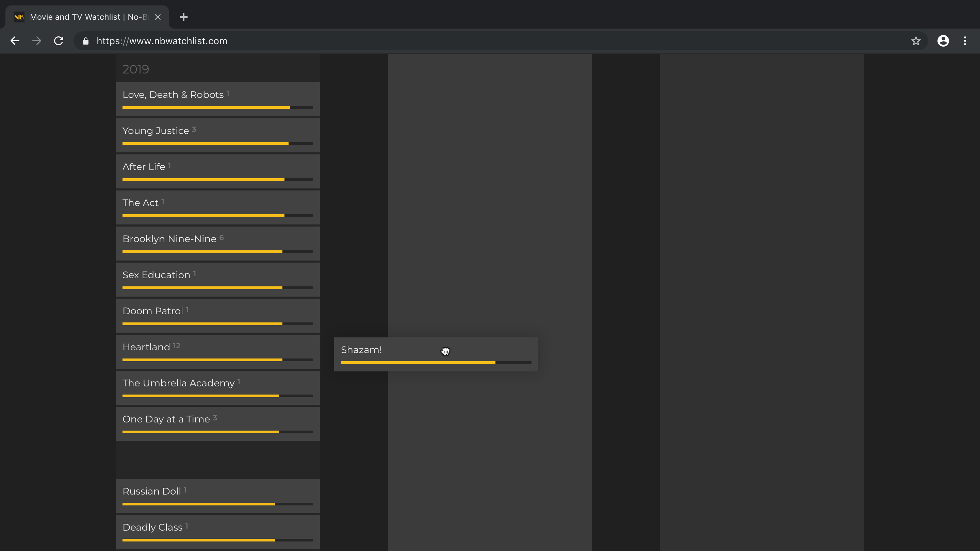This screenshot has width=980, height=551.
Task: Click The Umbrella Academy title
Action: [x=178, y=383]
